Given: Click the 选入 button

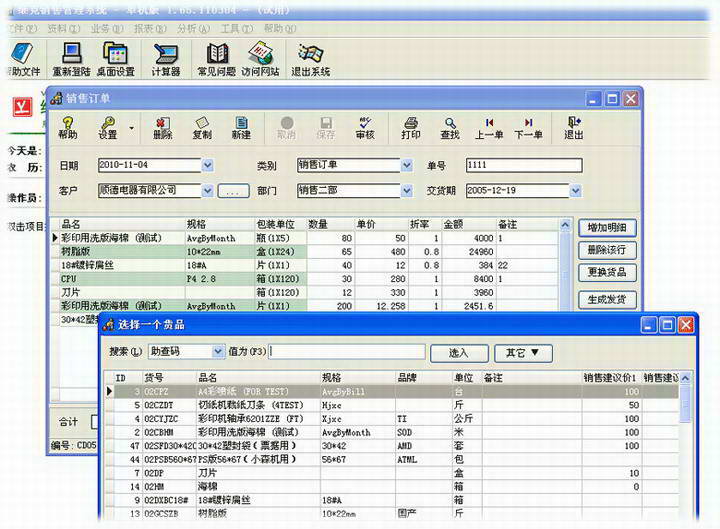Looking at the screenshot, I should pos(459,353).
